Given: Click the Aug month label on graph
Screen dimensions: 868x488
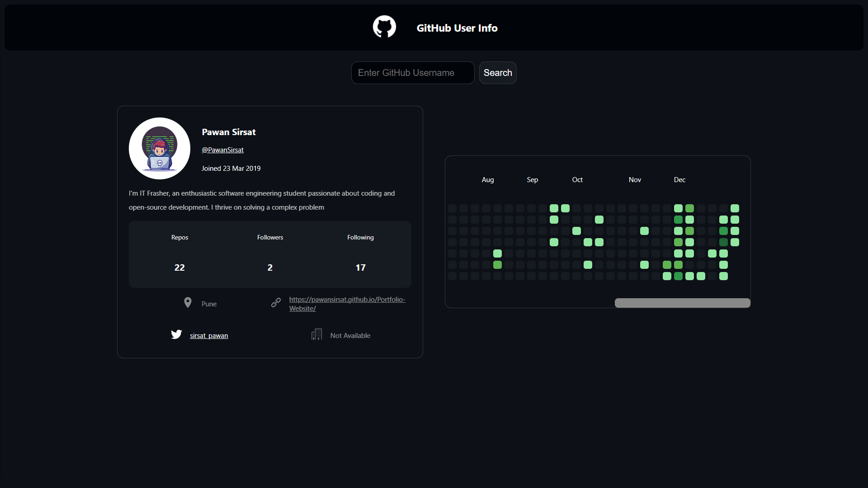Looking at the screenshot, I should tap(487, 179).
